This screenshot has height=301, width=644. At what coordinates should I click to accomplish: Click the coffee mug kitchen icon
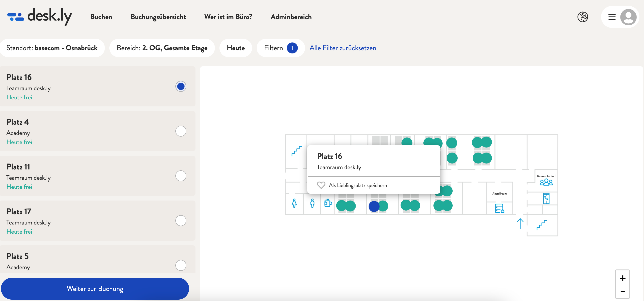[328, 203]
